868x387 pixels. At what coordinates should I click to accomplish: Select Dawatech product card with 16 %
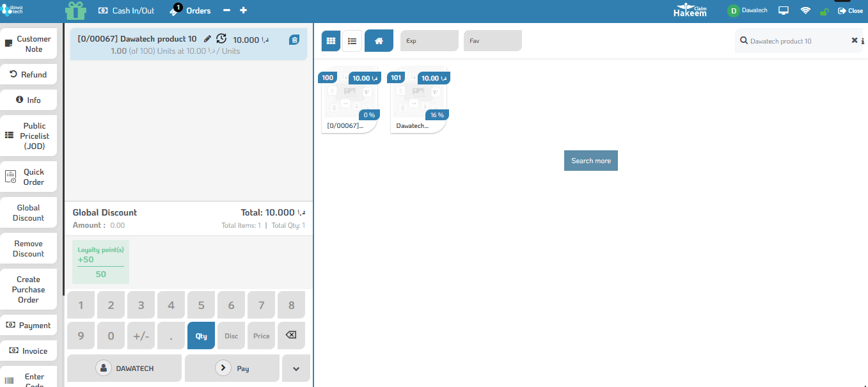pyautogui.click(x=418, y=99)
